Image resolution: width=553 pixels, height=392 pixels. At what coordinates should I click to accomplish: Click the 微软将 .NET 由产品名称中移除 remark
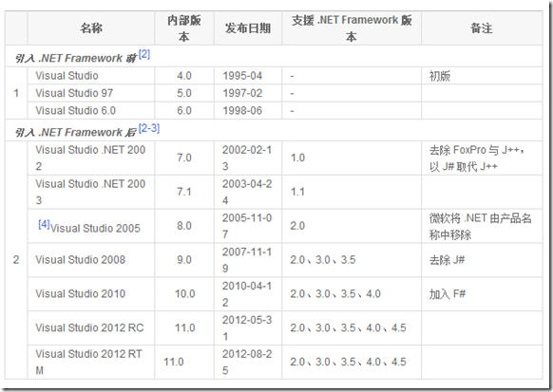tap(482, 226)
